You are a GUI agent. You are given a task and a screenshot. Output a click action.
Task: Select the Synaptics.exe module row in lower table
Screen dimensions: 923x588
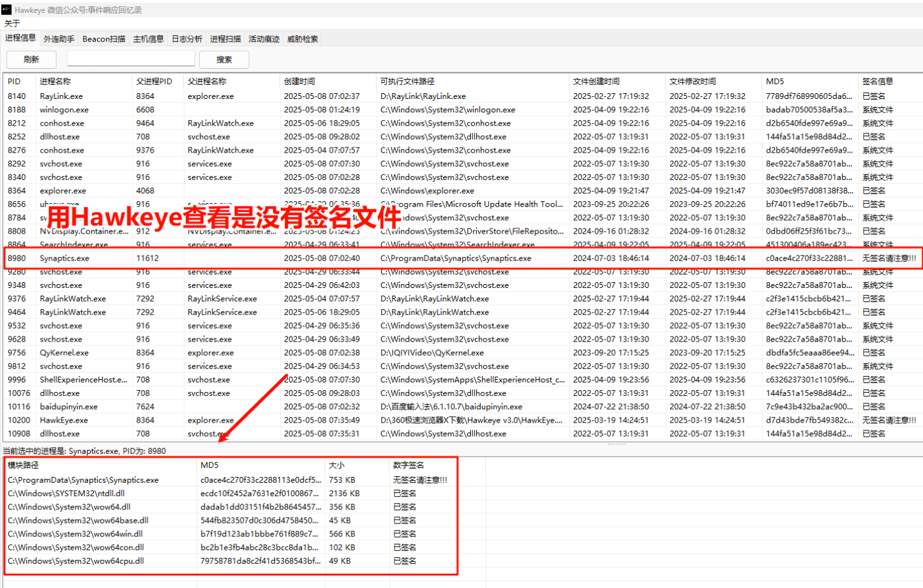[x=245, y=480]
